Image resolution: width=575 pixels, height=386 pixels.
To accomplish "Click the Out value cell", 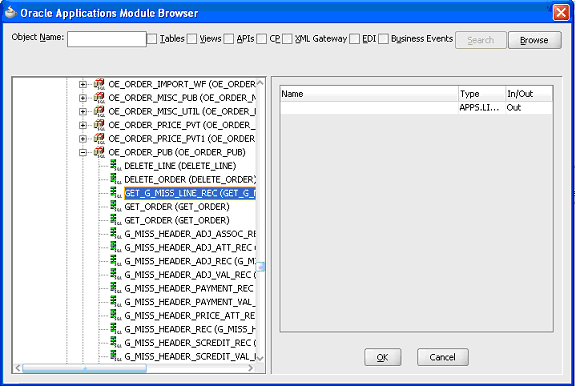I will point(529,107).
